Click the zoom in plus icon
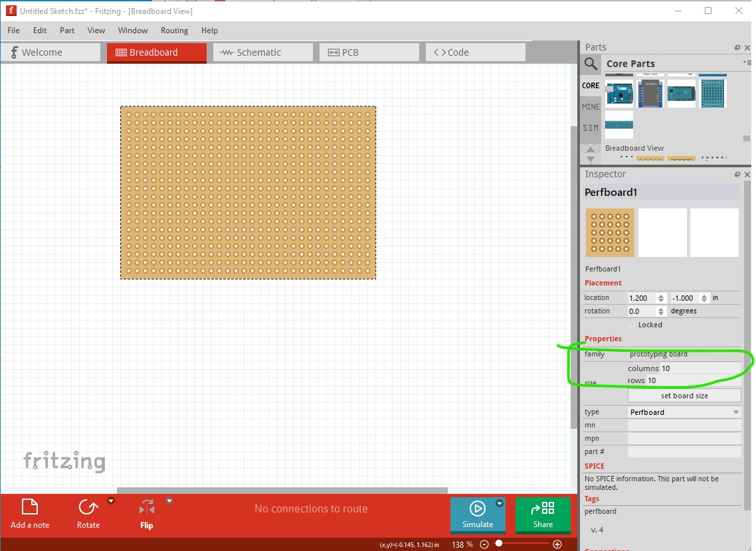 click(x=557, y=544)
